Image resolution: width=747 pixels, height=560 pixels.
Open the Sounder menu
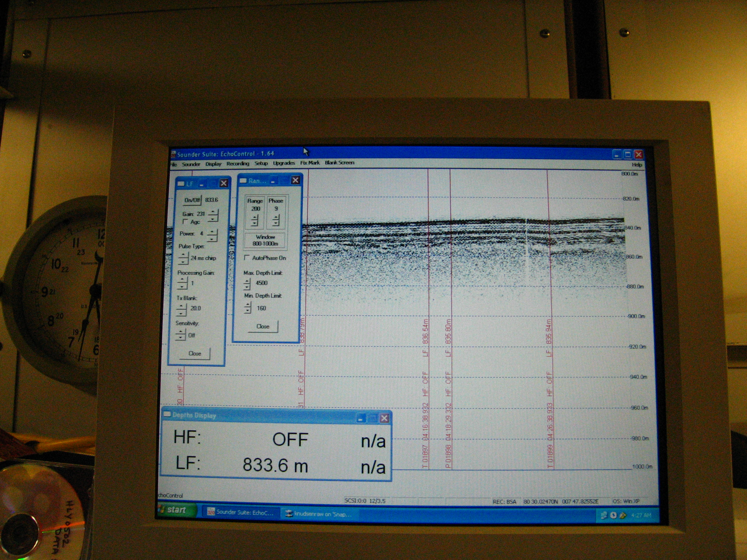click(x=191, y=164)
